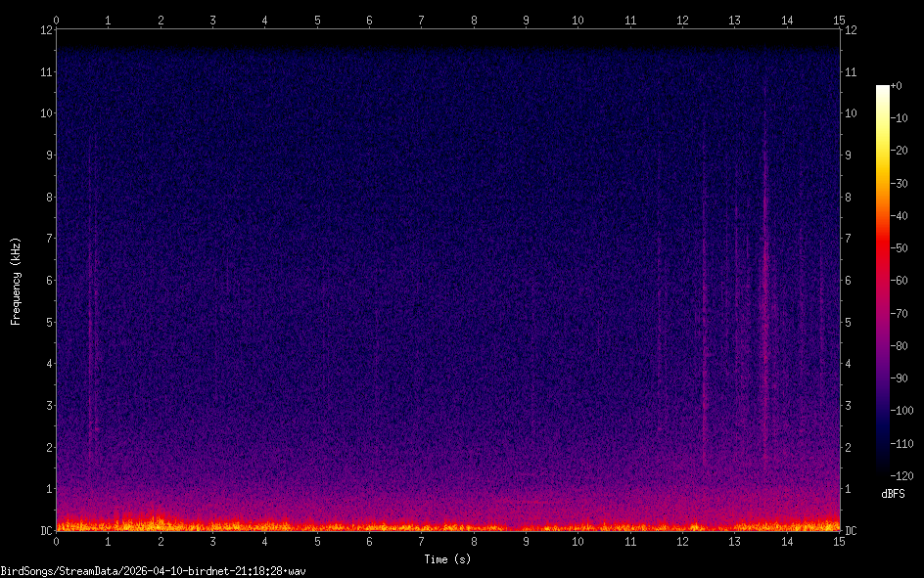Click the -120 label on the color scale
The image size is (924, 578).
(900, 476)
